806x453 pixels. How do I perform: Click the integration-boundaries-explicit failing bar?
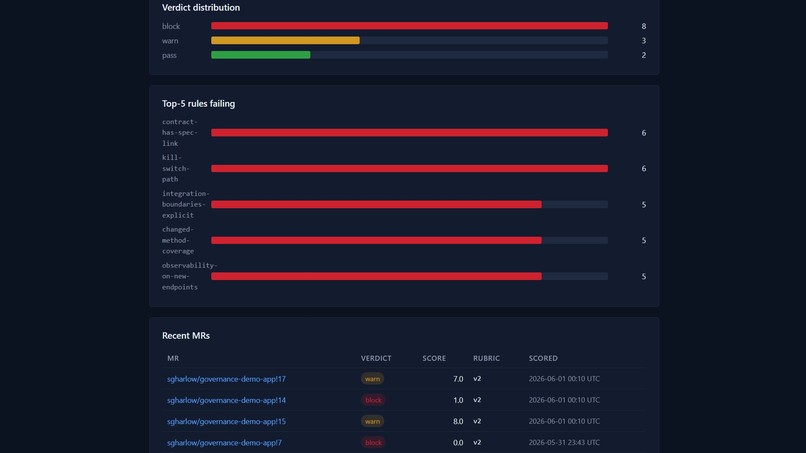[x=376, y=205]
